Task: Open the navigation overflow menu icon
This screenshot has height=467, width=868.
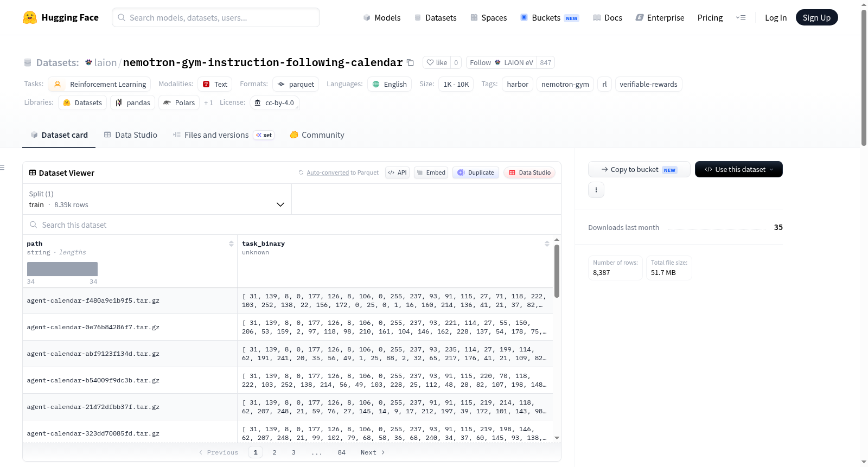Action: (741, 18)
